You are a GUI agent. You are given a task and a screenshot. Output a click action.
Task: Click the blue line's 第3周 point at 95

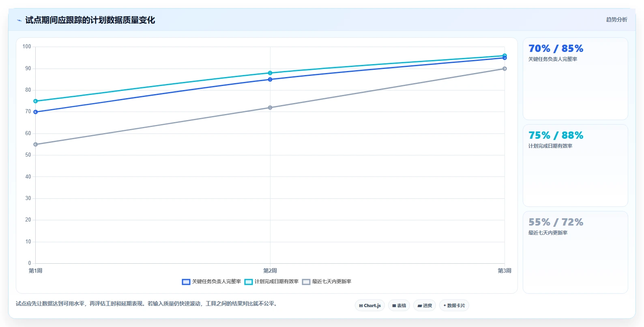tap(504, 58)
